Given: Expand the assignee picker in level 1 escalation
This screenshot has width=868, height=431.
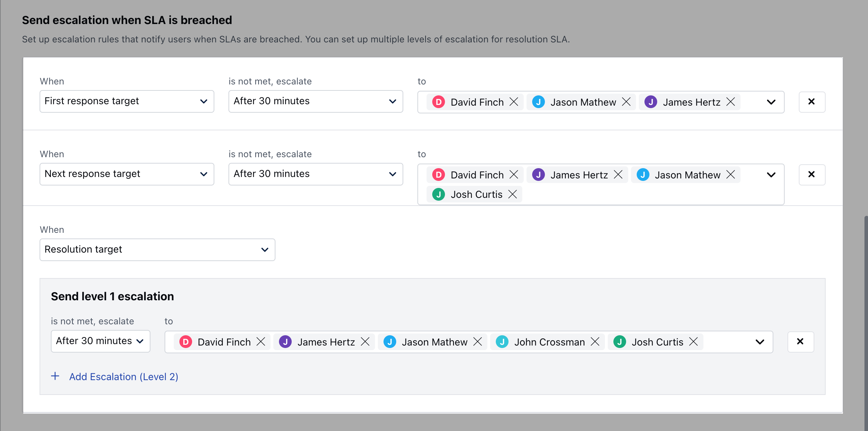Looking at the screenshot, I should tap(759, 342).
